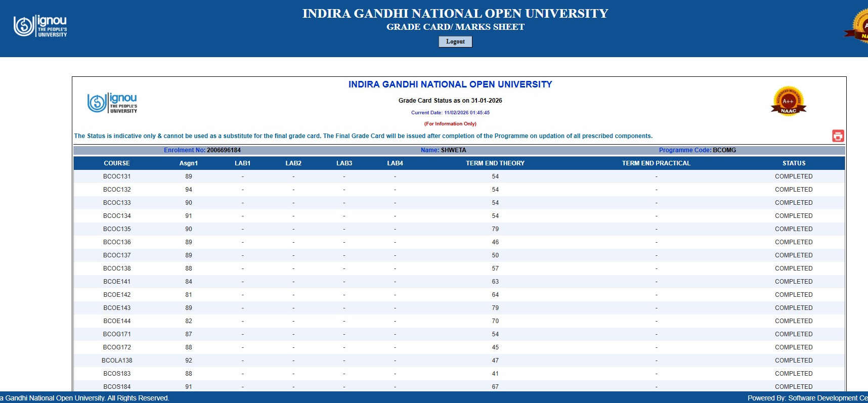Click the programme code BCOMG

click(x=724, y=150)
